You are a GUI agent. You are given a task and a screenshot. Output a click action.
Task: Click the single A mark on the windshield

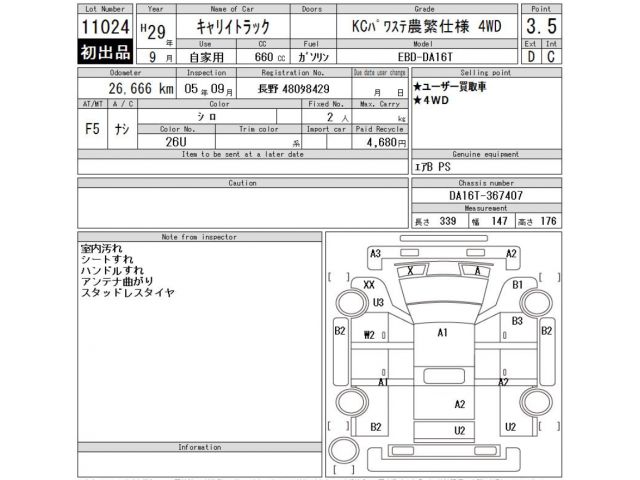pyautogui.click(x=478, y=271)
